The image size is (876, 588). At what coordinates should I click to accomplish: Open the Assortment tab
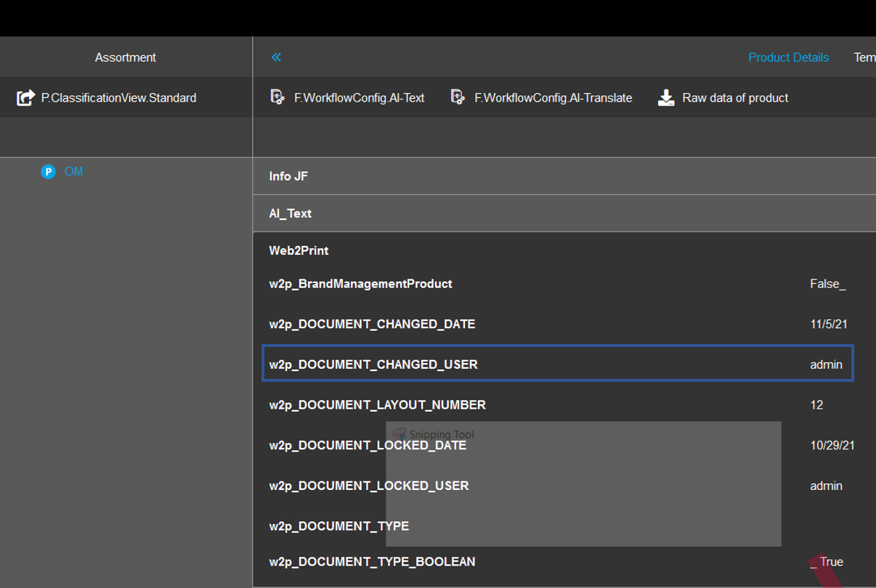[125, 57]
